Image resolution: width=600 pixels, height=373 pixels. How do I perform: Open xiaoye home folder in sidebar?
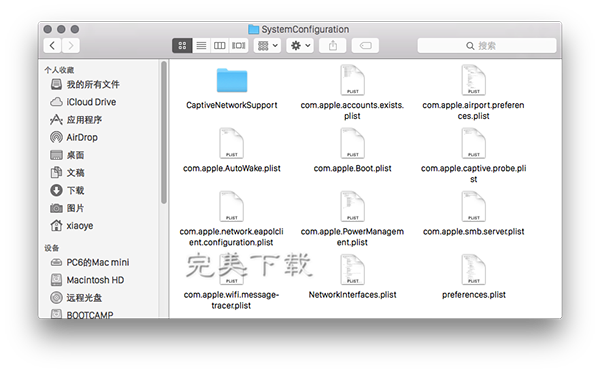(x=72, y=225)
